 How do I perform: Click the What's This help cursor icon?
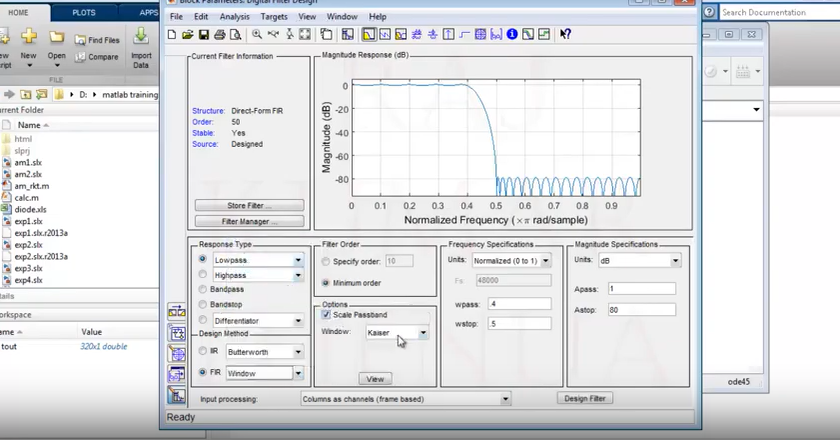coord(565,35)
